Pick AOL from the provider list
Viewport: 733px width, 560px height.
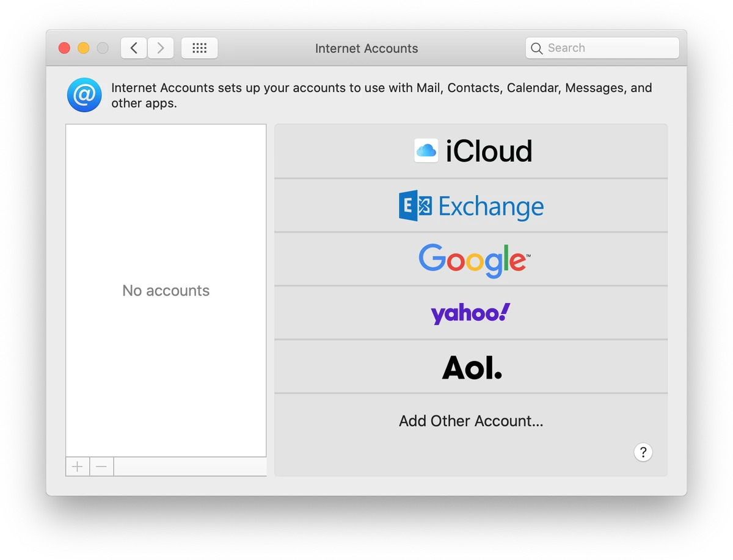coord(471,366)
